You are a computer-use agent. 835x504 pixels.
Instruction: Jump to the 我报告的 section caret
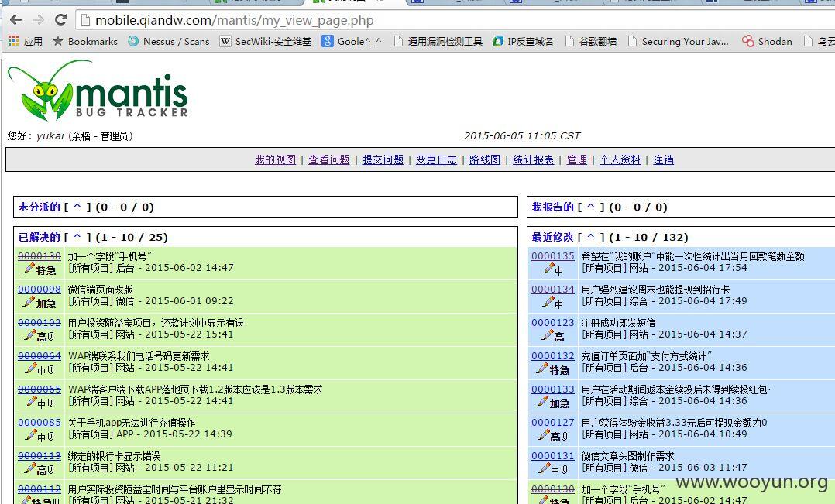[590, 207]
